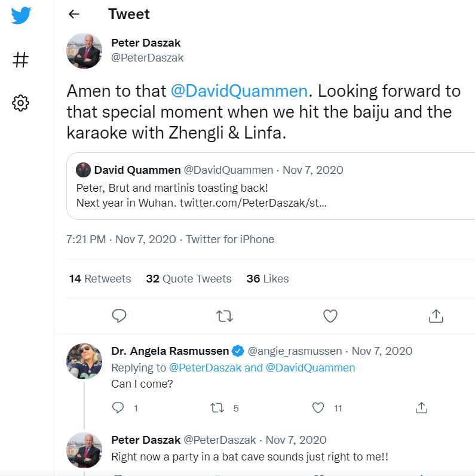The image size is (475, 476).
Task: Show the 36 Likes list
Action: coord(267,278)
